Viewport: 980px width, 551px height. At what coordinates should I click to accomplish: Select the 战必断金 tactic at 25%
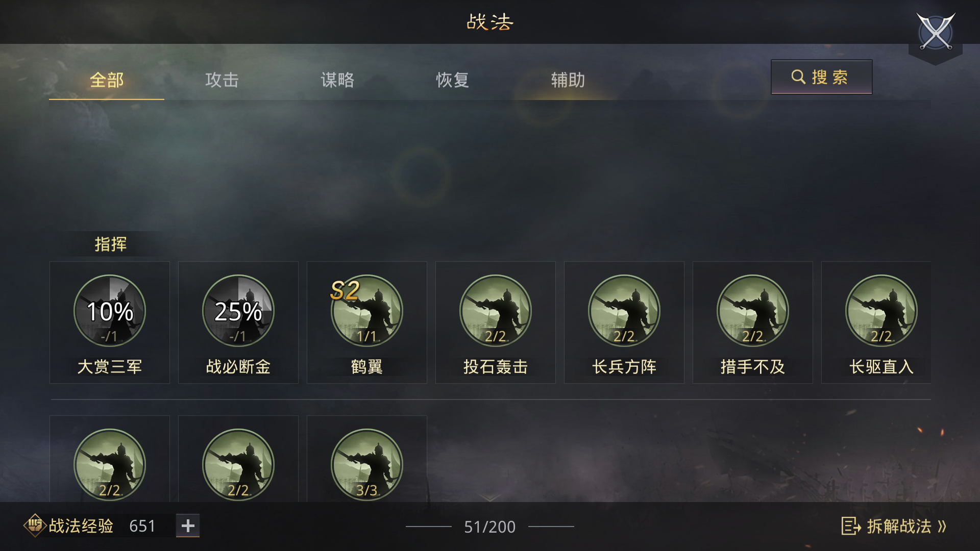click(238, 311)
